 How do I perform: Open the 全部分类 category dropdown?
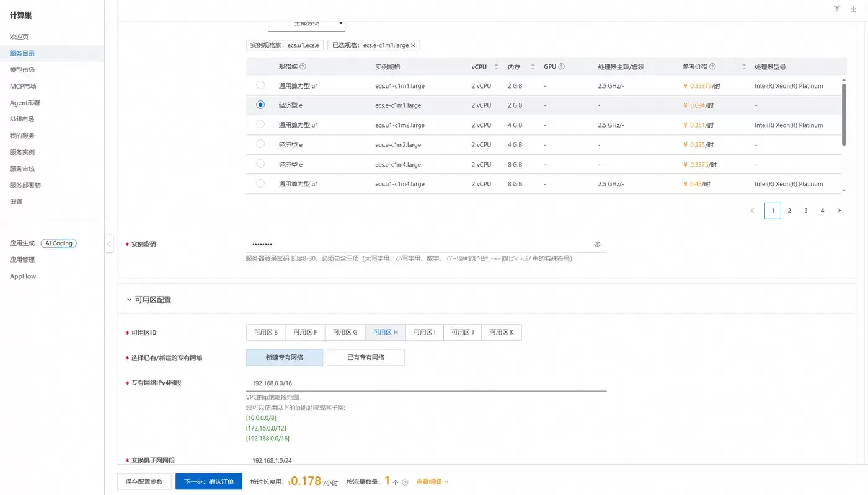click(x=306, y=25)
